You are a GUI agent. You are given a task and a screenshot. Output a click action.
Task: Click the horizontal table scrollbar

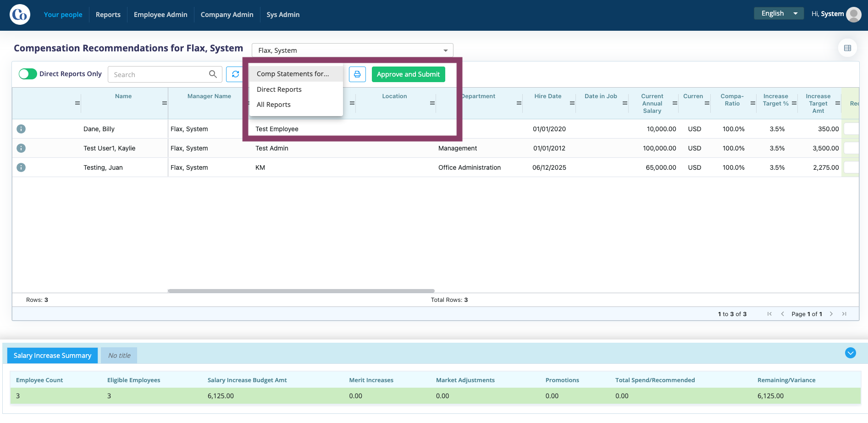pos(301,291)
